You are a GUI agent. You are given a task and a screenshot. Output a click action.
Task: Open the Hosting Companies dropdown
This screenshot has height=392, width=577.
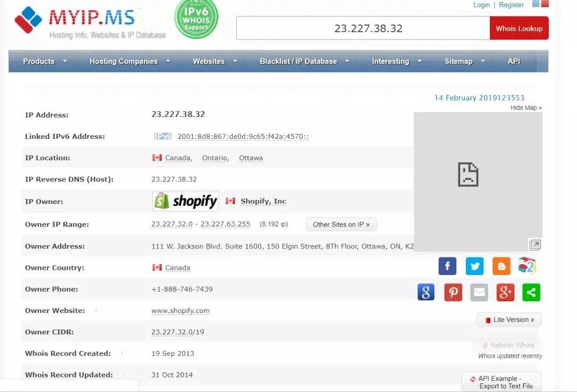(129, 61)
